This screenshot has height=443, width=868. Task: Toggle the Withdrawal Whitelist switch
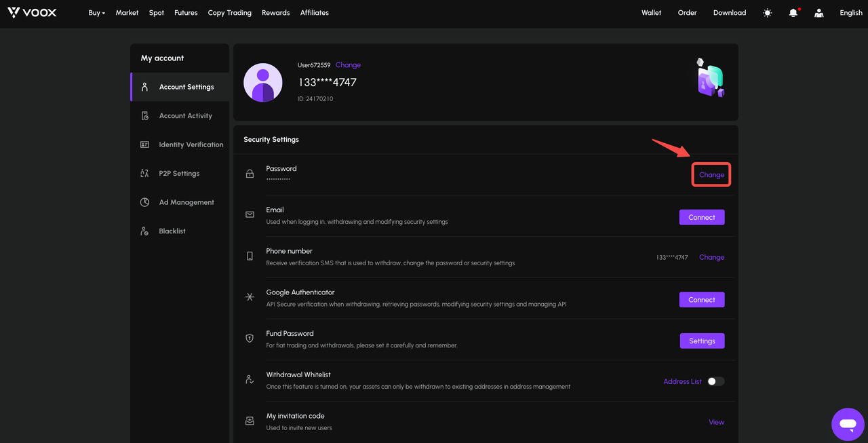click(x=715, y=381)
